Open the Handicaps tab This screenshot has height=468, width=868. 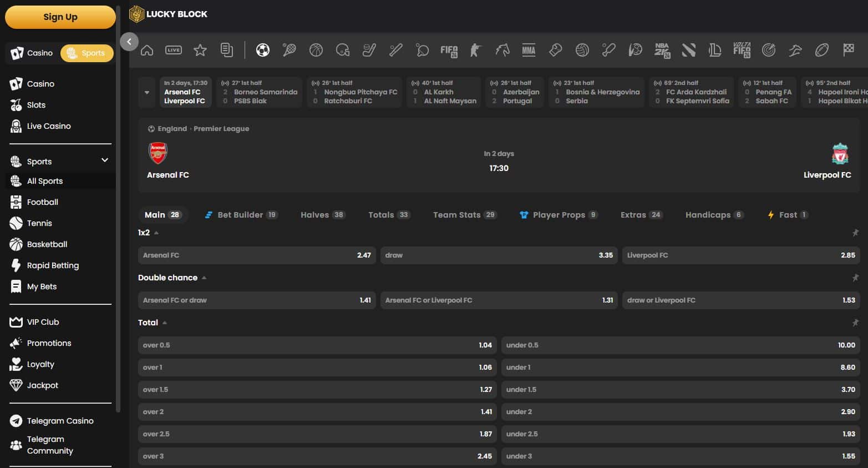click(714, 215)
